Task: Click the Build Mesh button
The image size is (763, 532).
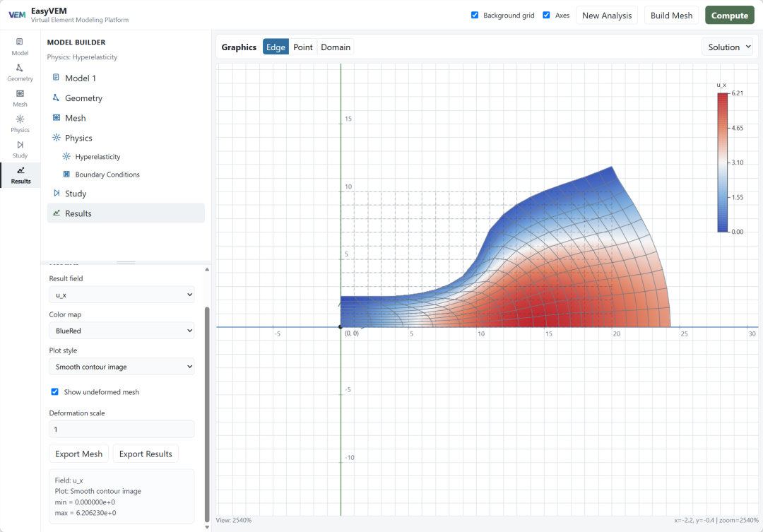Action: (672, 15)
